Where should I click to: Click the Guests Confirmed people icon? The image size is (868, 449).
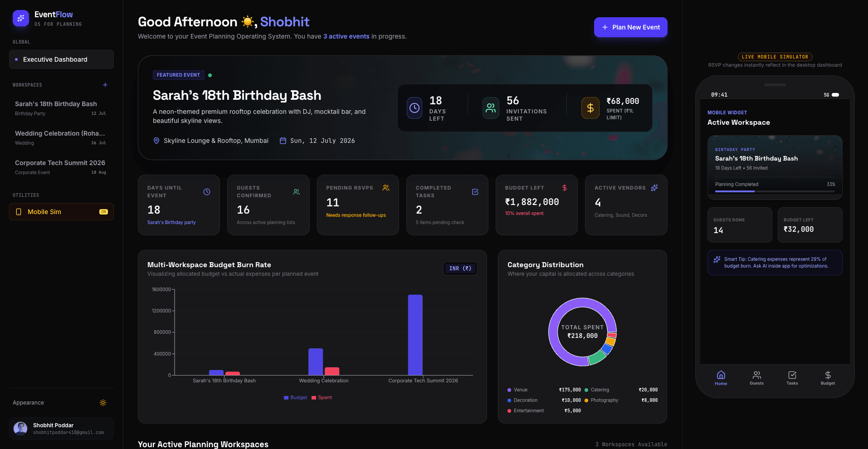pos(297,192)
